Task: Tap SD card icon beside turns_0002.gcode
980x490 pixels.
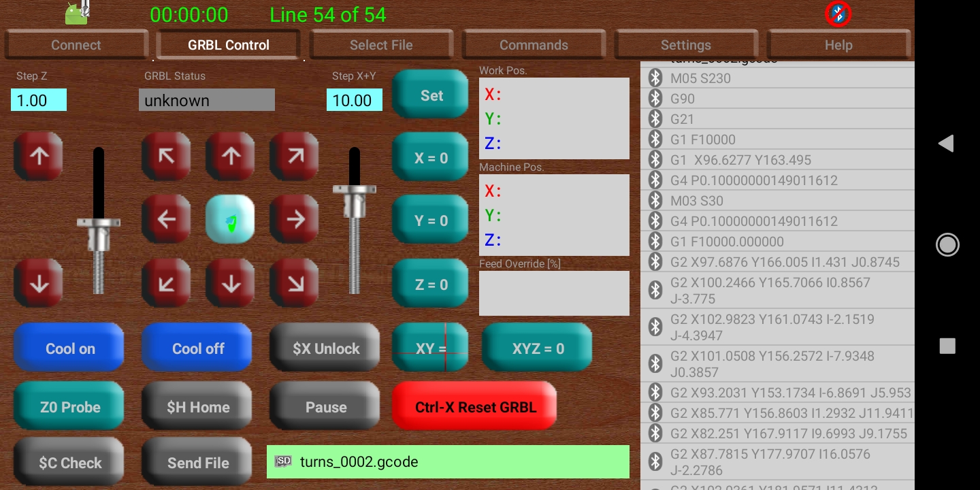Action: click(x=283, y=461)
